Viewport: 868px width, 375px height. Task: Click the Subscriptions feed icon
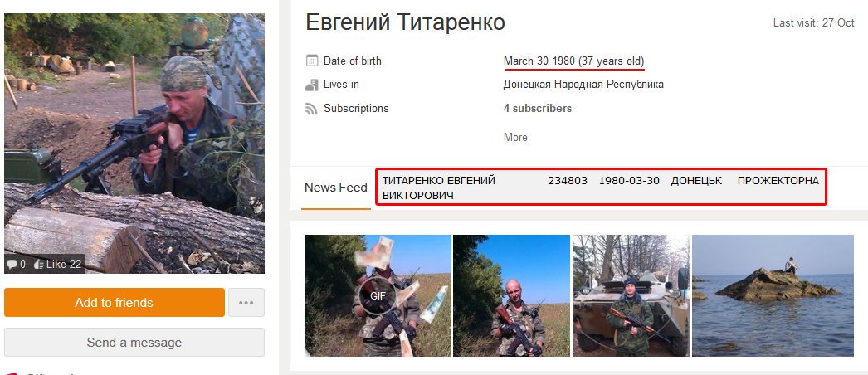point(312,109)
